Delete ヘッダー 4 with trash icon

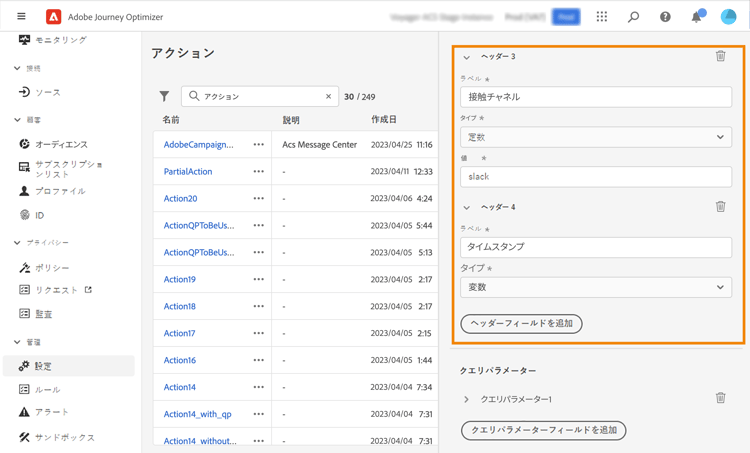coord(720,206)
